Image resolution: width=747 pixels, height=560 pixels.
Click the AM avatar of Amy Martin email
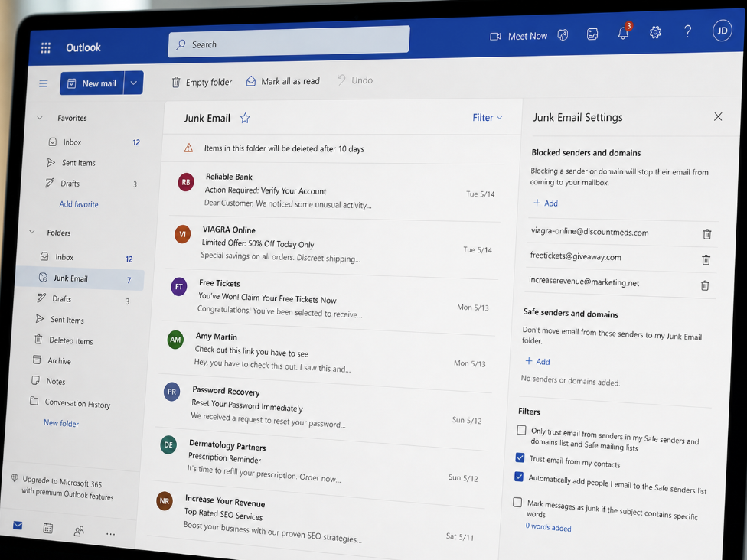pyautogui.click(x=175, y=340)
